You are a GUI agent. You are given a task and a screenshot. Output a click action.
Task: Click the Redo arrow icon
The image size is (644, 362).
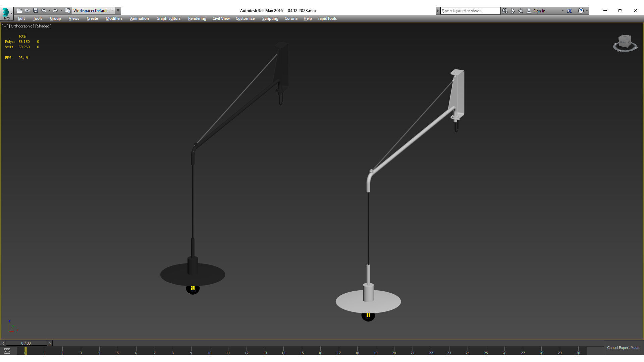(x=55, y=11)
